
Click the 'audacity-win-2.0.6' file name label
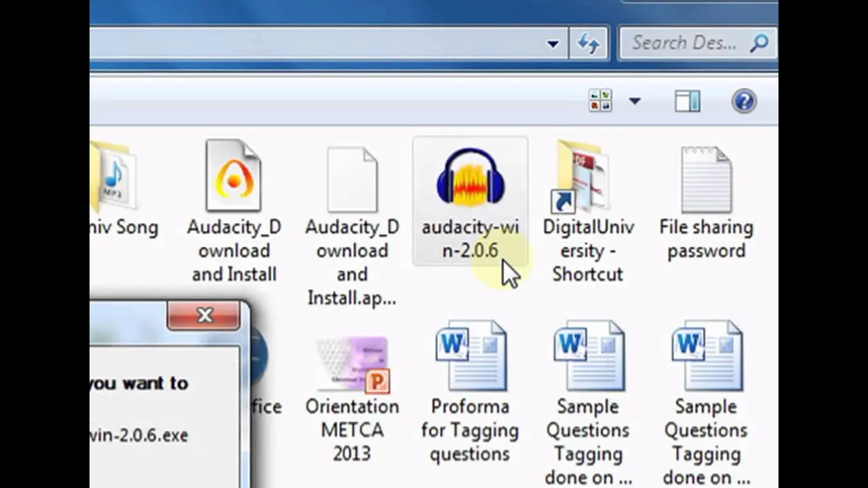tap(471, 239)
